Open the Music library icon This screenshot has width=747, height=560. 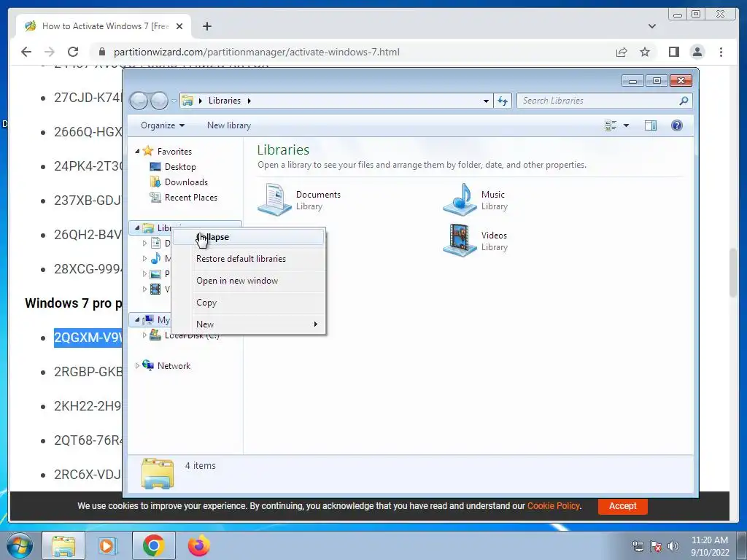coord(460,200)
